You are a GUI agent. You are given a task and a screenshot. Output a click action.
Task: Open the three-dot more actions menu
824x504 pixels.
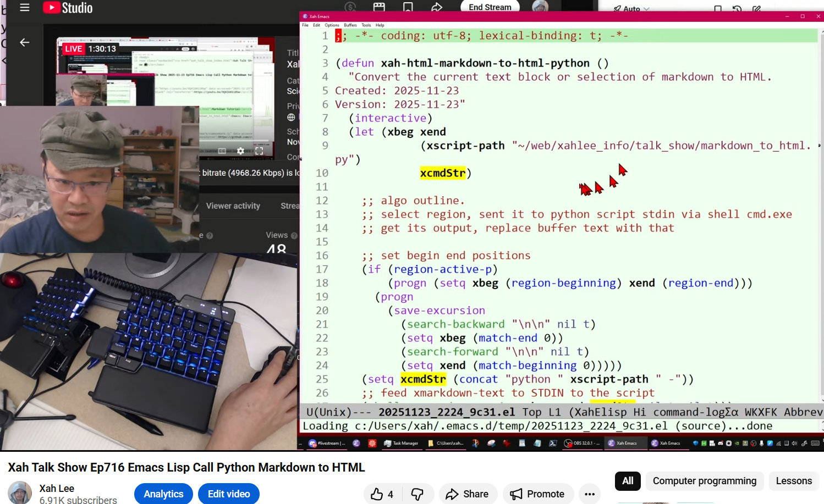click(x=589, y=494)
